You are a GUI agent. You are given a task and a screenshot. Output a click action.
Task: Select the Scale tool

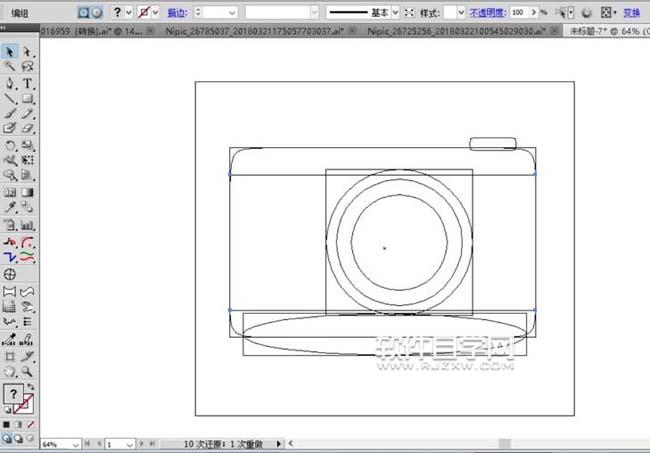point(27,145)
